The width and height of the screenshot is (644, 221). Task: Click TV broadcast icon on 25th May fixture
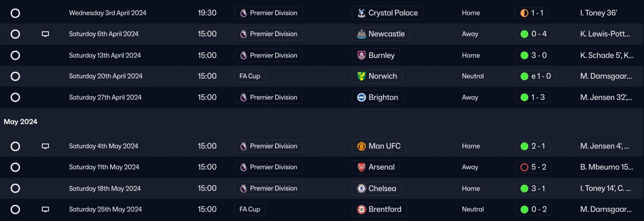coord(45,209)
